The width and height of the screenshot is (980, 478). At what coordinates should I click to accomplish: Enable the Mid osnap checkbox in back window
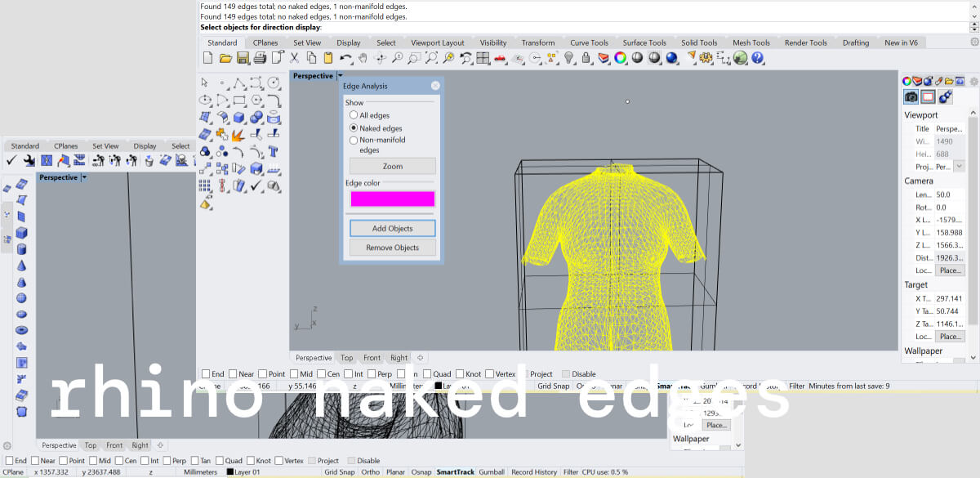click(92, 461)
